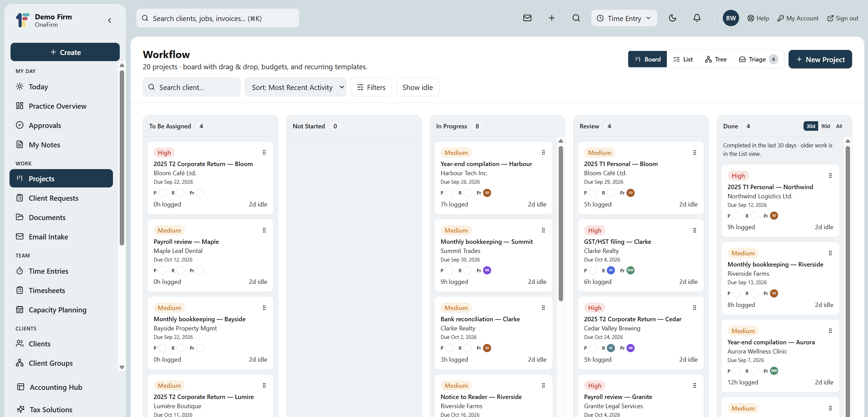Viewport: 868px width, 417px height.
Task: Switch to the Board view tab
Action: (x=648, y=59)
